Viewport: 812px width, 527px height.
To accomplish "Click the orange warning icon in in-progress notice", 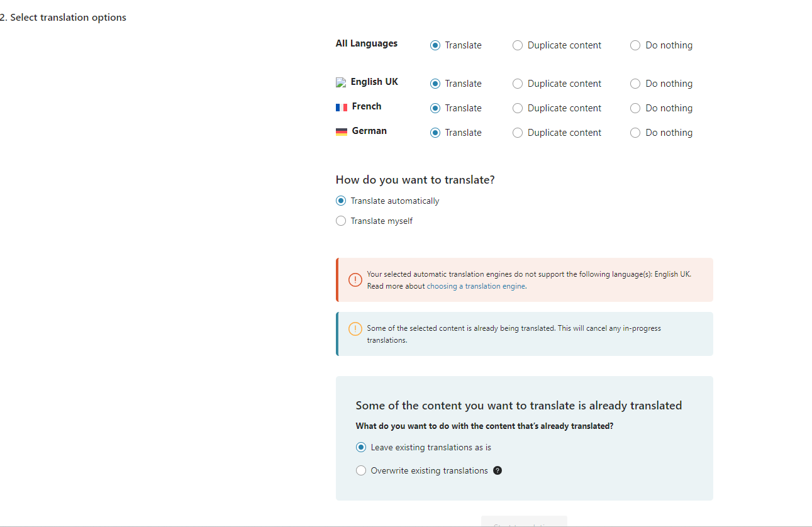I will pos(355,329).
